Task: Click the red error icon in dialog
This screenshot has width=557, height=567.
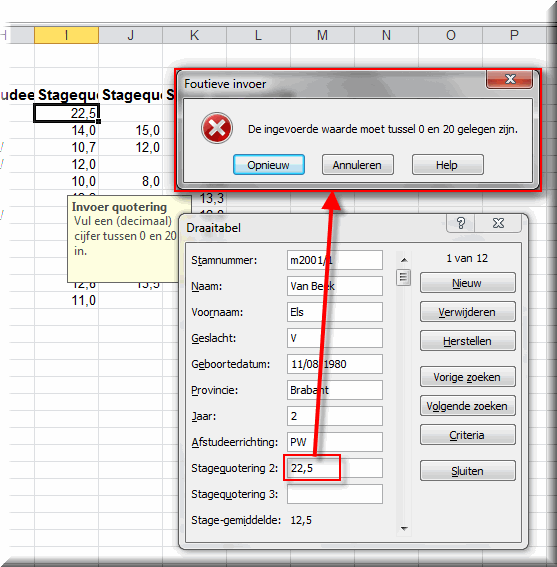Action: [217, 128]
